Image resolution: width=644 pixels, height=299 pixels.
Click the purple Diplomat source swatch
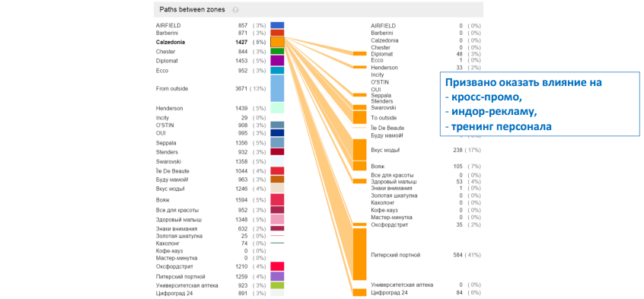(277, 61)
